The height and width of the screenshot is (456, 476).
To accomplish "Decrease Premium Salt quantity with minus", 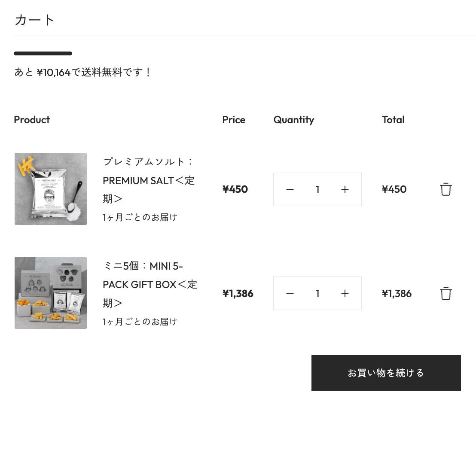I will point(290,189).
